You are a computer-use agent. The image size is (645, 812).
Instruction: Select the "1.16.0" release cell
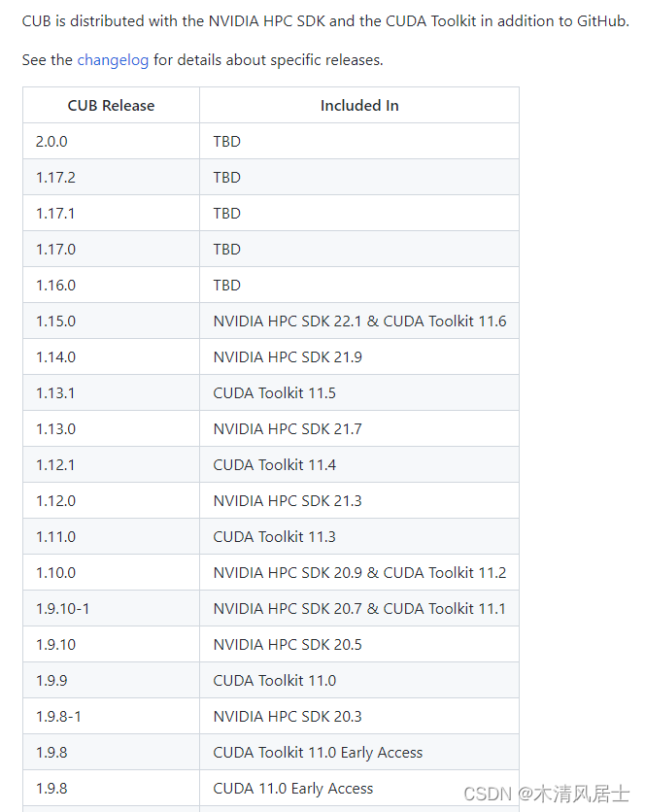[111, 285]
